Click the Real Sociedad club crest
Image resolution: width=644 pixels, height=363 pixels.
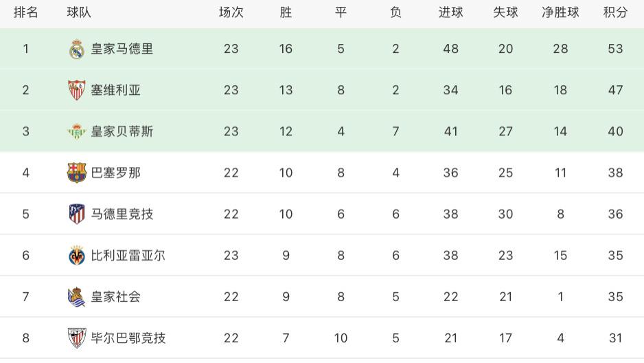click(x=77, y=297)
